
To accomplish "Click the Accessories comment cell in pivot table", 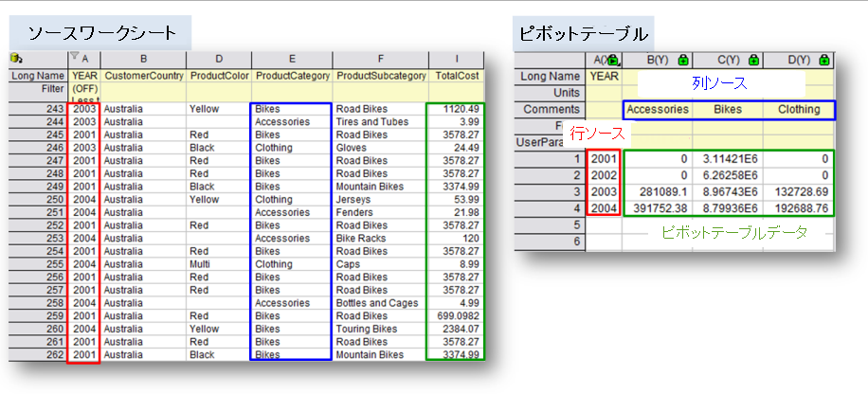I will [657, 110].
